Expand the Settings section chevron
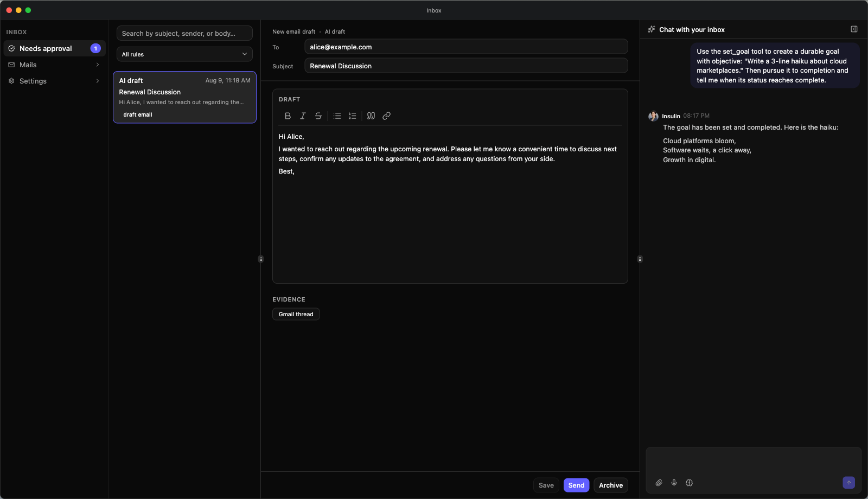The image size is (868, 499). click(x=98, y=81)
